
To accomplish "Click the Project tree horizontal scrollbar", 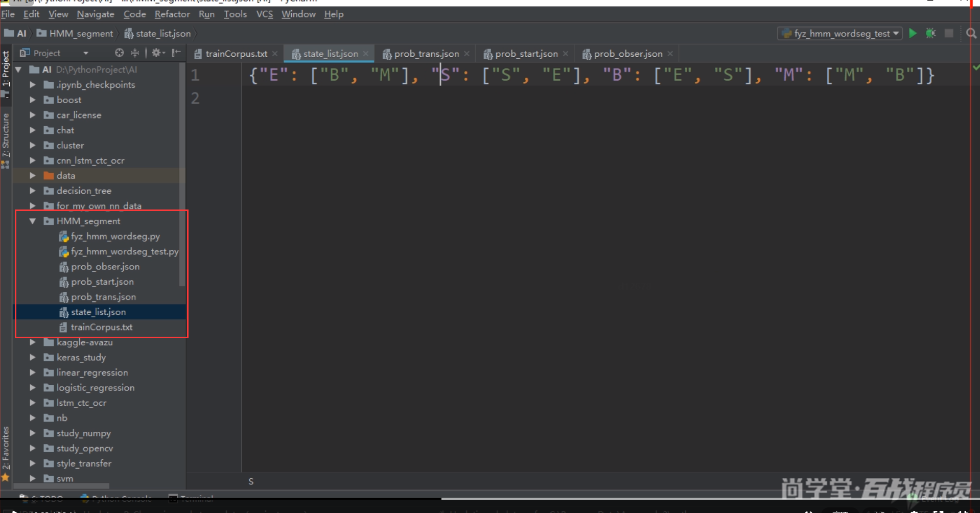I will pyautogui.click(x=61, y=486).
